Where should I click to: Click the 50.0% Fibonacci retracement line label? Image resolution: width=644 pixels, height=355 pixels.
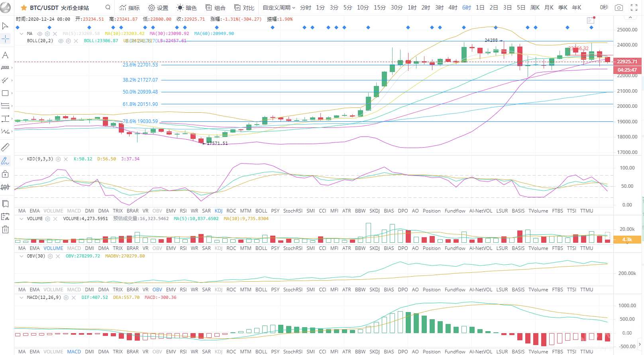click(140, 92)
